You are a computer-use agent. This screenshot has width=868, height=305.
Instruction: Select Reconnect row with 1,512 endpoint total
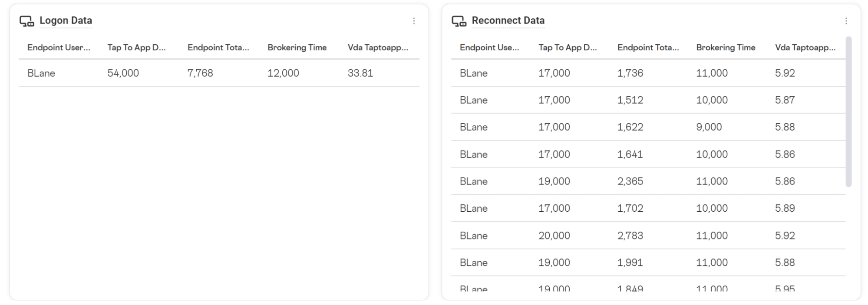click(648, 100)
